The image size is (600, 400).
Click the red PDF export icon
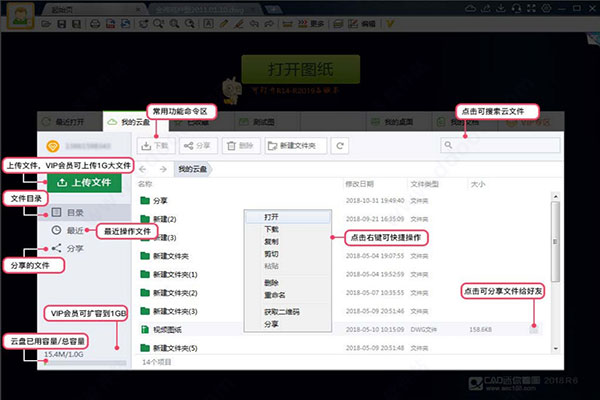tap(110, 24)
